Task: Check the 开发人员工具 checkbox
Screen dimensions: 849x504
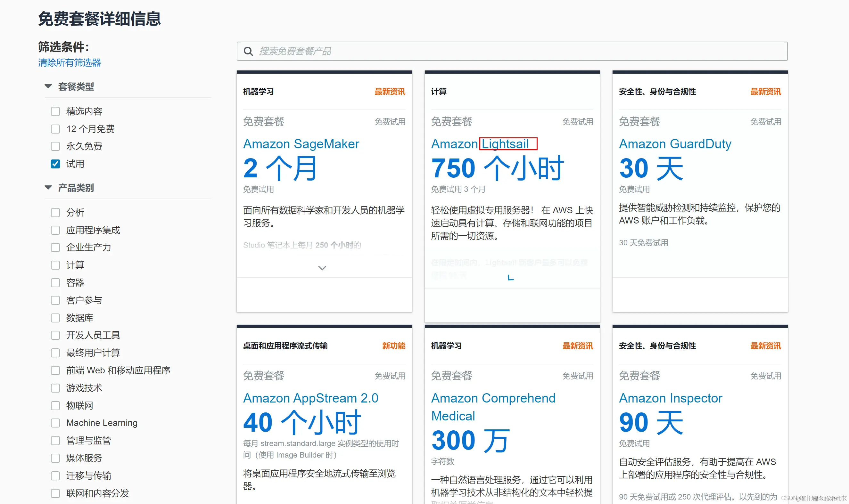Action: coord(55,336)
